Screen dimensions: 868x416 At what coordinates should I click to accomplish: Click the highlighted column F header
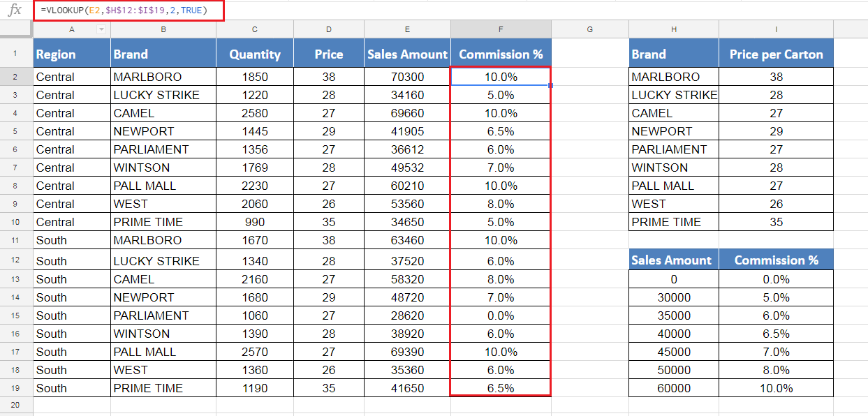click(x=501, y=29)
